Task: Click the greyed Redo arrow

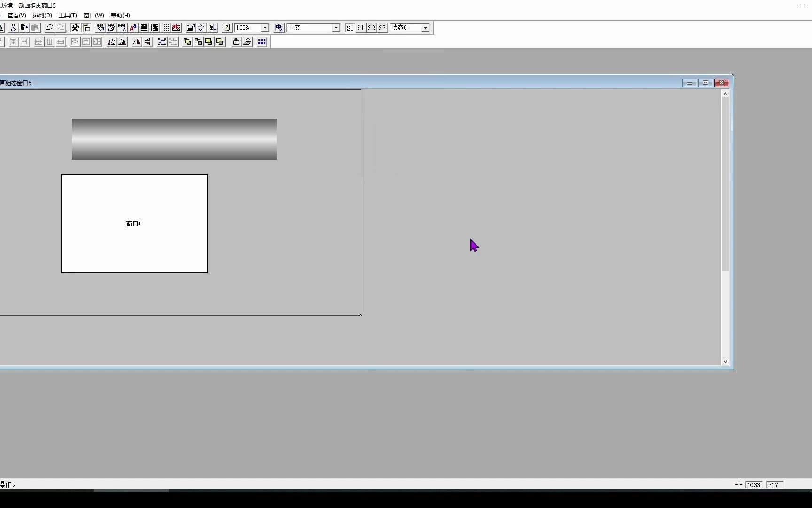Action: tap(60, 28)
